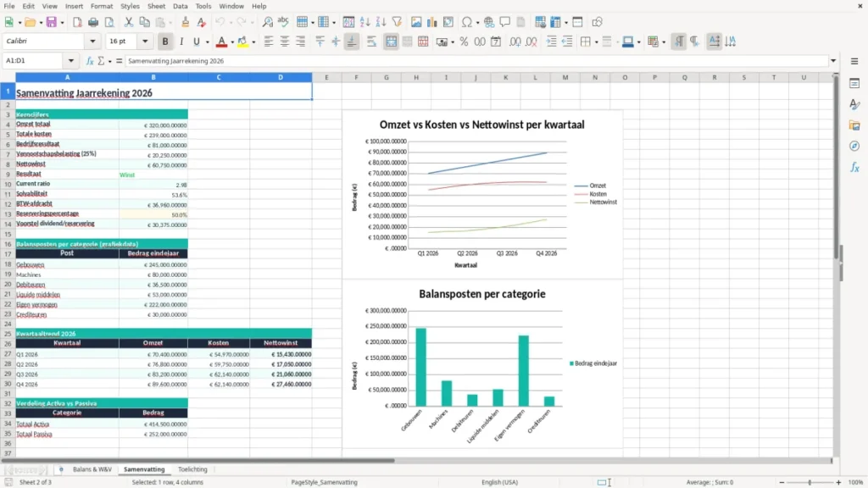Click the Format as Date icon

[x=496, y=42]
